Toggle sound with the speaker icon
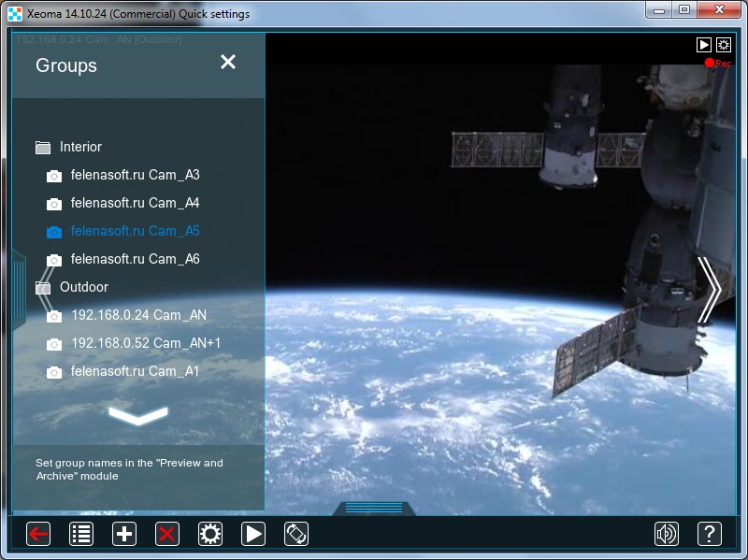The height and width of the screenshot is (560, 748). [667, 533]
